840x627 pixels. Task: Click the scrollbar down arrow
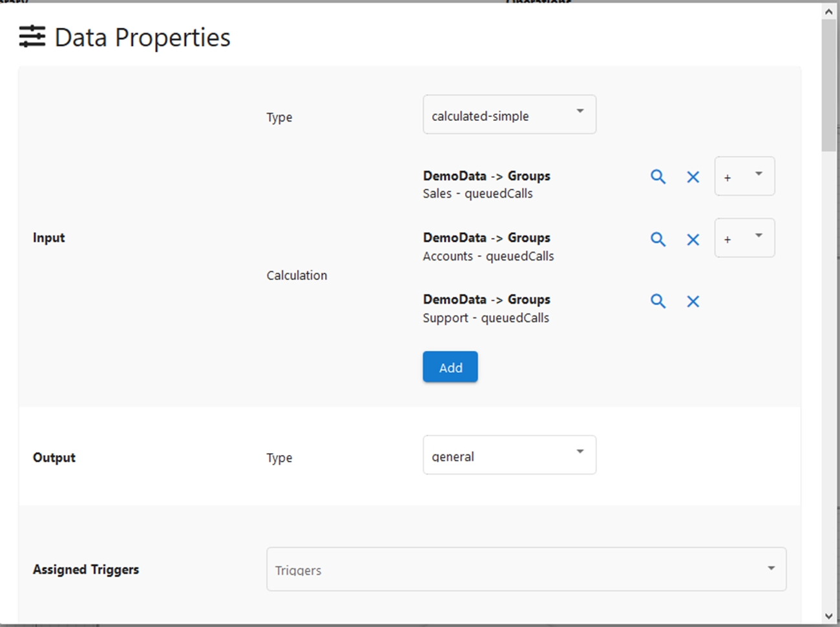[829, 616]
